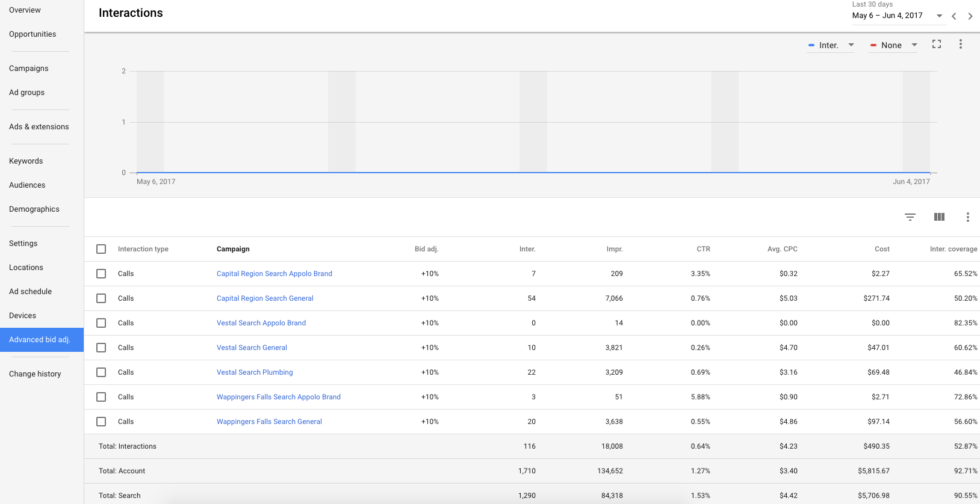Screen dimensions: 980x504
Task: Expand the Inter. metric dropdown
Action: tap(851, 45)
